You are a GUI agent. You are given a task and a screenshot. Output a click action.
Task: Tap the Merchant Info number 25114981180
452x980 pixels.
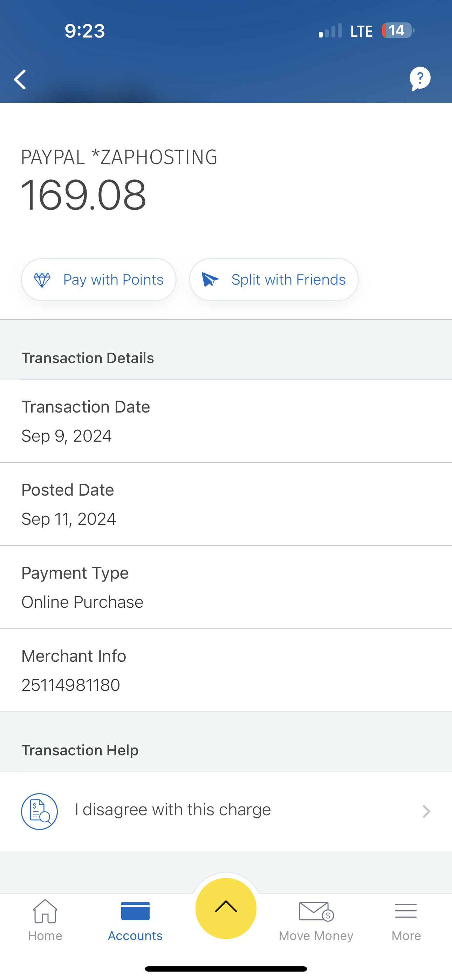pos(71,685)
